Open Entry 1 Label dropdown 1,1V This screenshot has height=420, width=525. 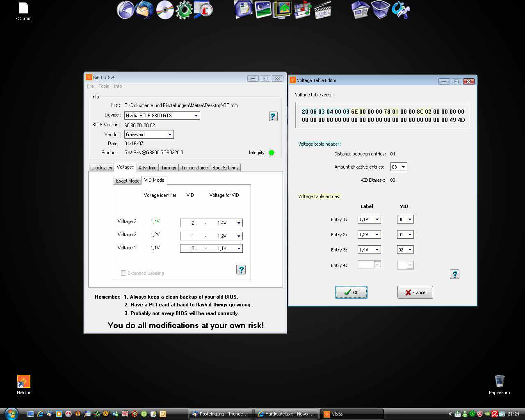369,219
